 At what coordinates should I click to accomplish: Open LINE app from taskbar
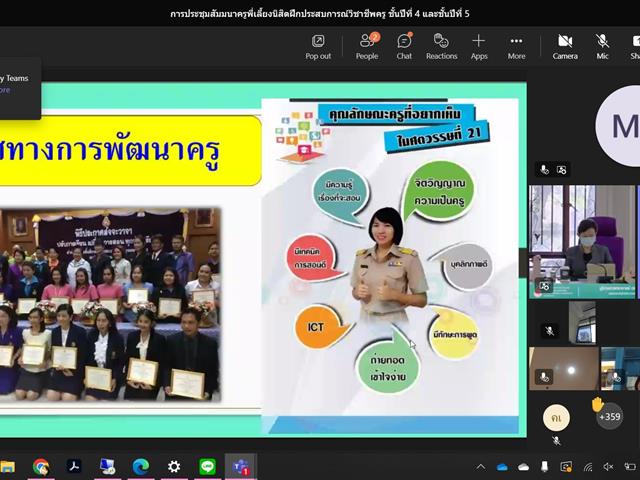(x=207, y=466)
